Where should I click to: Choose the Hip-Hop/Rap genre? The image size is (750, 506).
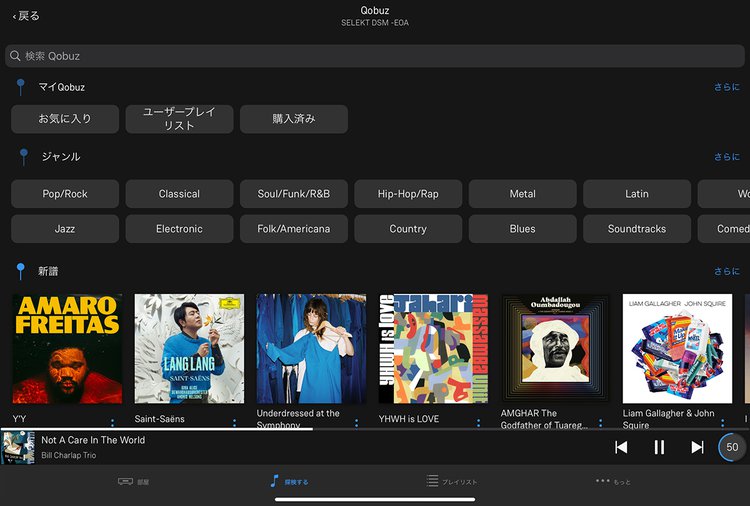[408, 194]
